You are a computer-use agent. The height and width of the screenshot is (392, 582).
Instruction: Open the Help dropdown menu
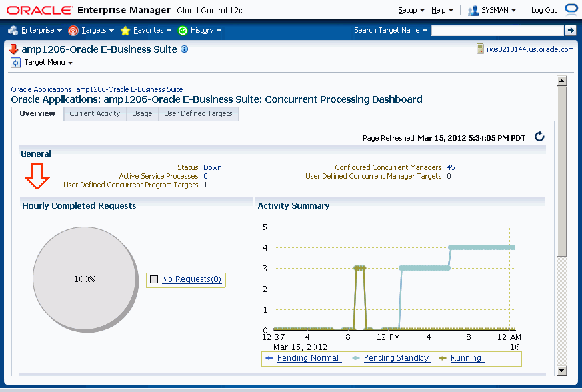(x=442, y=11)
